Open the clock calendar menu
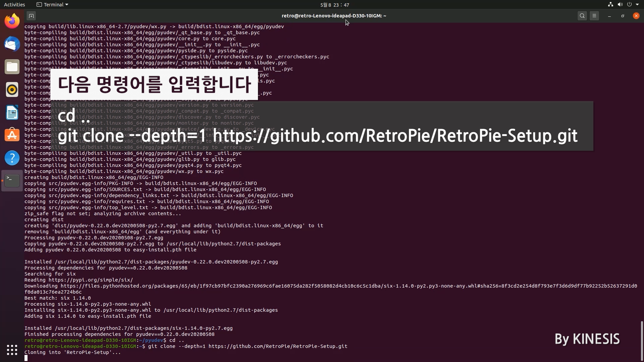This screenshot has height=362, width=644. pyautogui.click(x=334, y=5)
